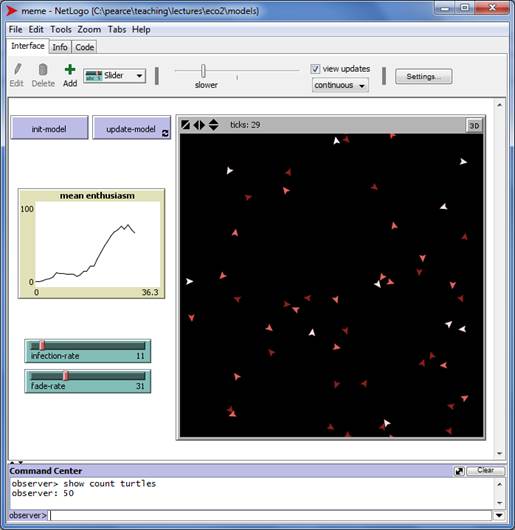
Task: Click the init-model button
Action: [49, 128]
